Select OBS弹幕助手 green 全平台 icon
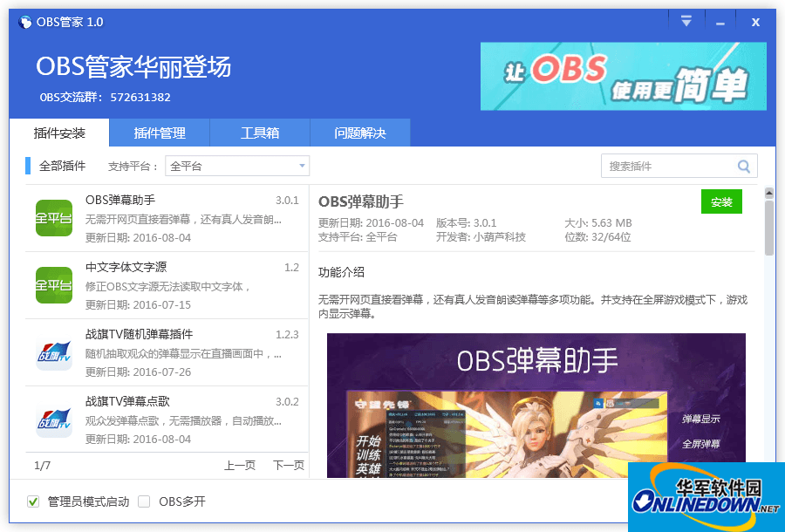 (54, 218)
